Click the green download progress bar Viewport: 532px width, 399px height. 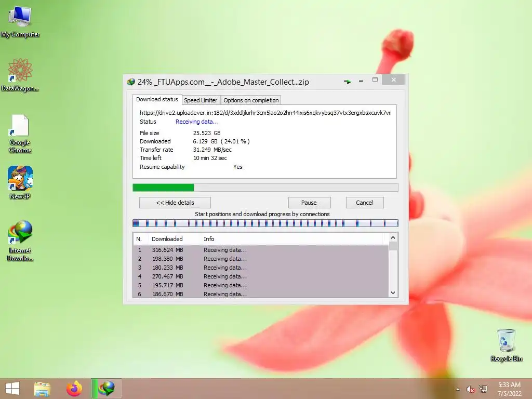point(265,188)
